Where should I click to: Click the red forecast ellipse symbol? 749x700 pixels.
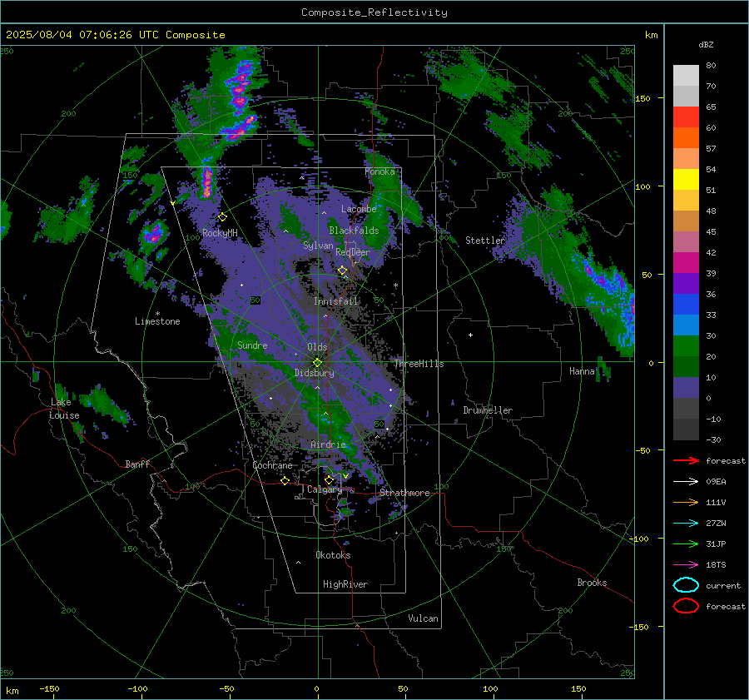686,606
